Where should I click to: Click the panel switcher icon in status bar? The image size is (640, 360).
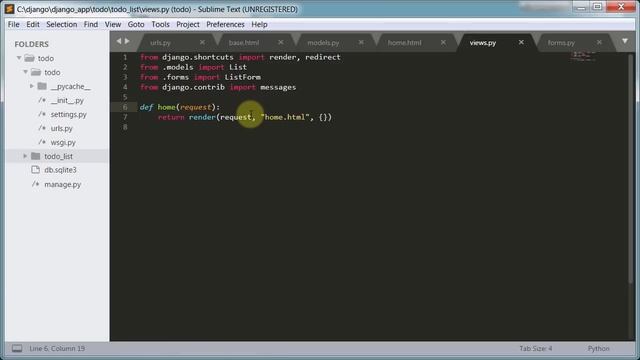click(17, 349)
